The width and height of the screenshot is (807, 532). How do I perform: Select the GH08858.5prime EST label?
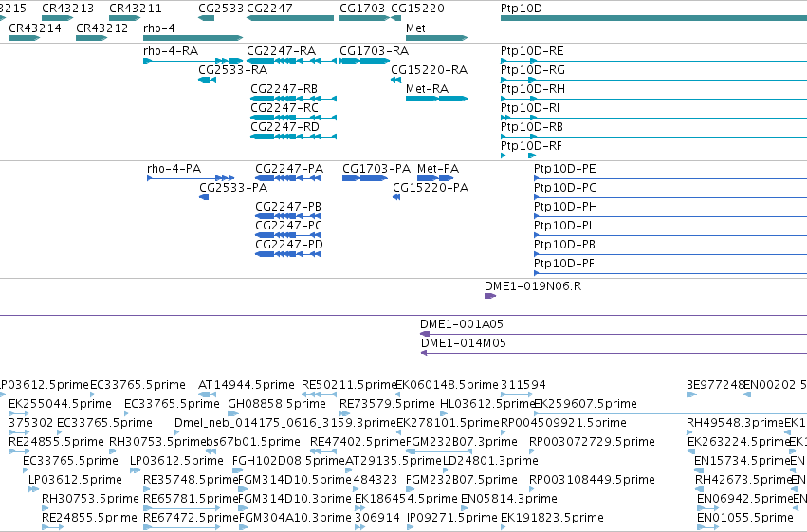coord(277,403)
